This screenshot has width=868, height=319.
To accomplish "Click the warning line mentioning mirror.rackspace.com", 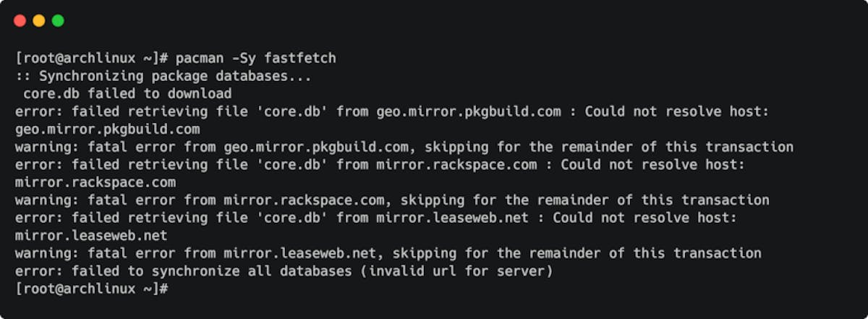I will coord(392,200).
